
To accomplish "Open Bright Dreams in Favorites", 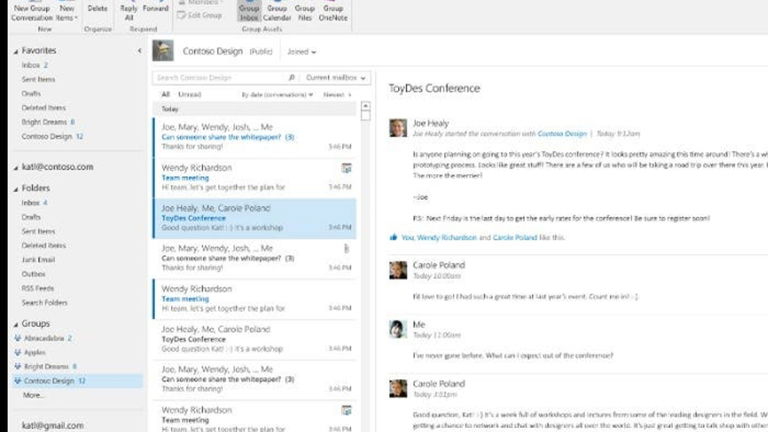I will [48, 122].
